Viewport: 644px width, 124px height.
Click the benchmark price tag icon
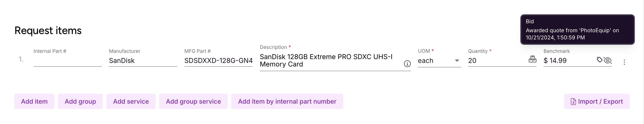[x=599, y=60]
